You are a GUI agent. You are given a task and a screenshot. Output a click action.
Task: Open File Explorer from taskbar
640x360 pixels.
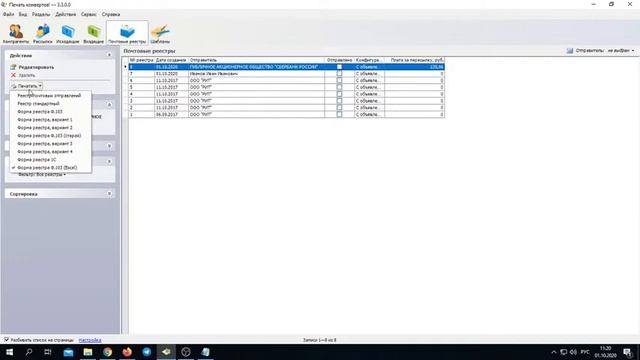(88, 352)
